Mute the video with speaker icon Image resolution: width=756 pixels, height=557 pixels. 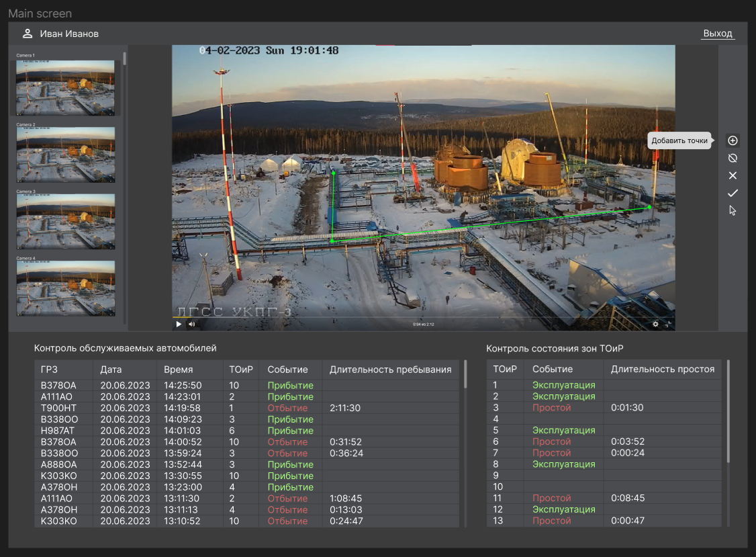coord(191,324)
